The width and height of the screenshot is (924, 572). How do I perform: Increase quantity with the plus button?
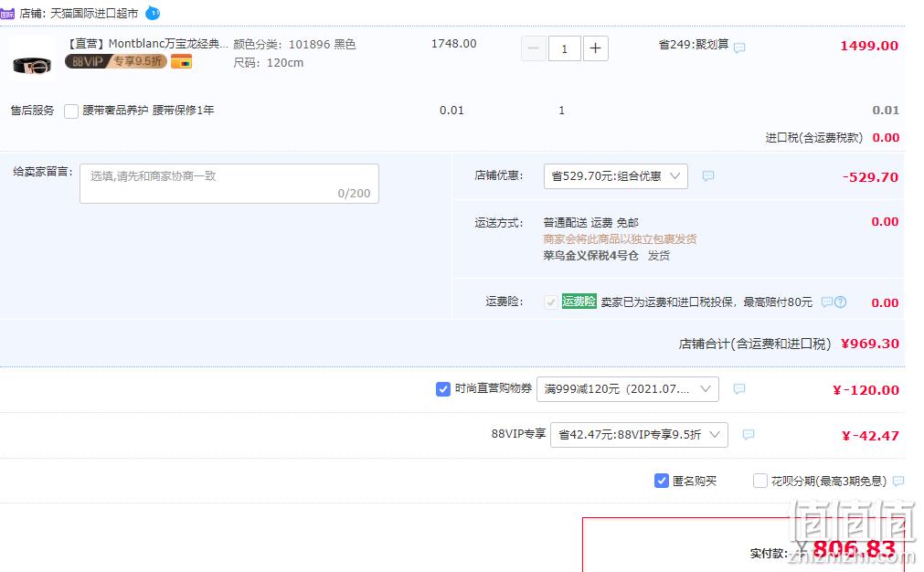coord(595,48)
